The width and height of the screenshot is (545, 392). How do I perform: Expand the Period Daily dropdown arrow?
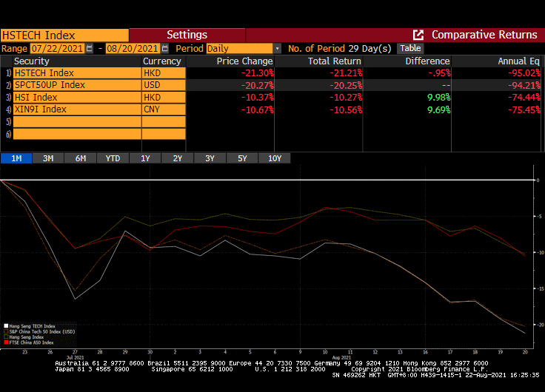tap(277, 49)
